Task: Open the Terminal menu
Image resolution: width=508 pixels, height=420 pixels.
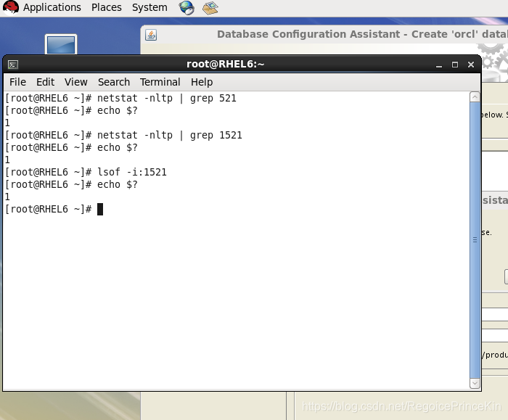Action: [x=160, y=82]
